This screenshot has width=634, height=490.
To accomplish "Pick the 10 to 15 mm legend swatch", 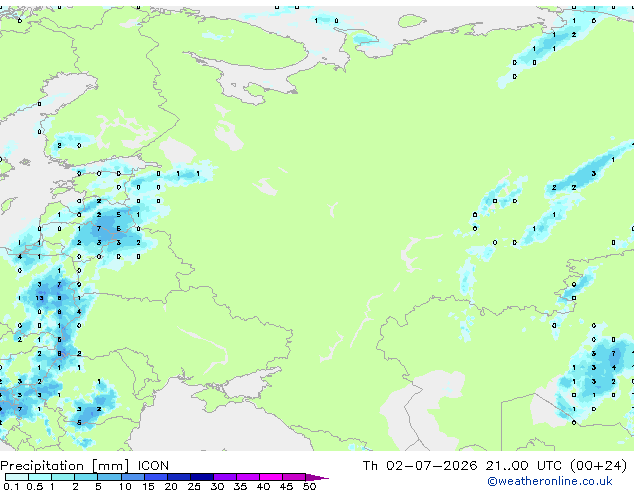I will point(132,477).
